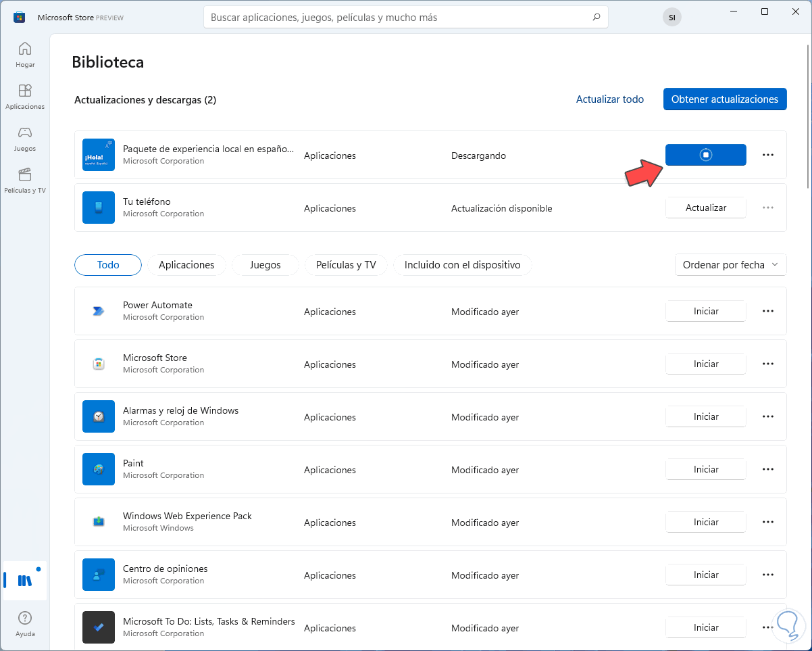Click into the search applications field

pos(399,18)
